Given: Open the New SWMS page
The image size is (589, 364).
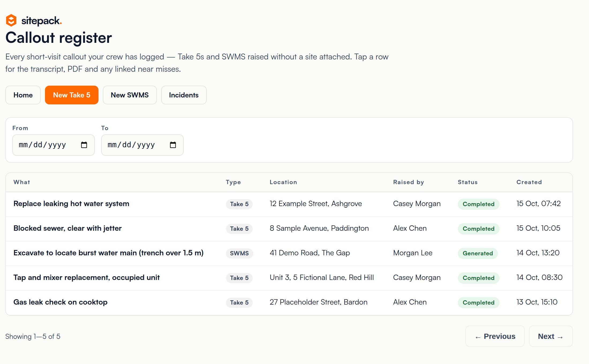Looking at the screenshot, I should click(130, 95).
